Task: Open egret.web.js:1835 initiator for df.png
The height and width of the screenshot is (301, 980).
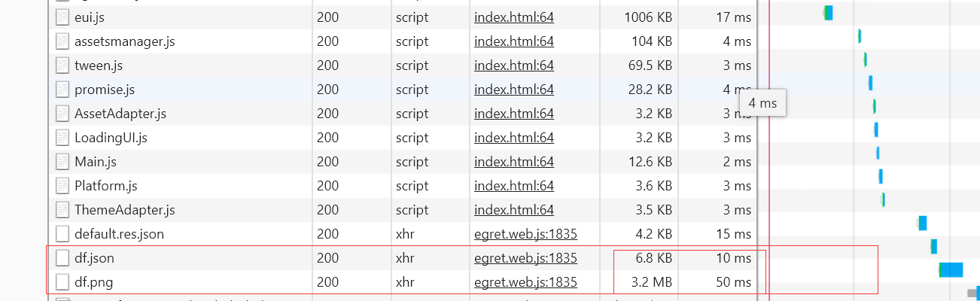Action: pos(525,282)
